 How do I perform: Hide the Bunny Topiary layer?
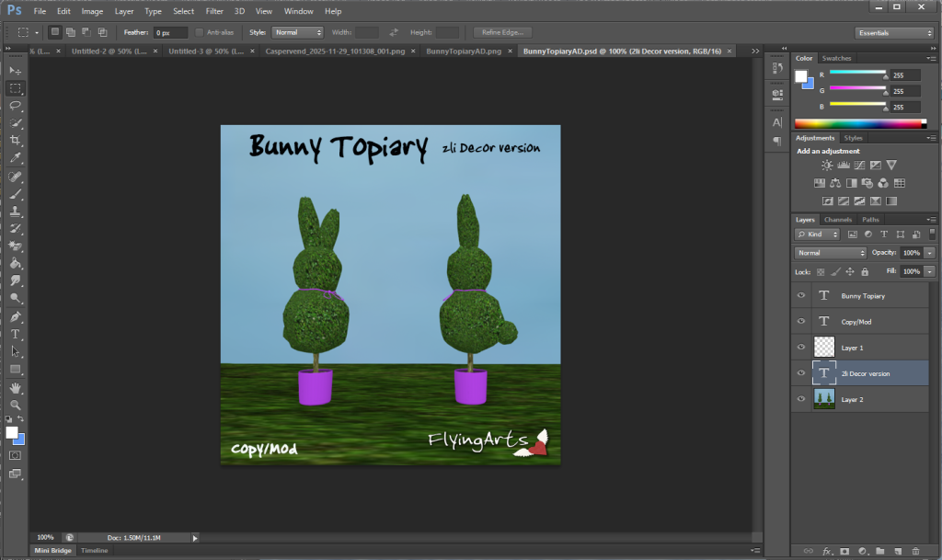coord(801,296)
